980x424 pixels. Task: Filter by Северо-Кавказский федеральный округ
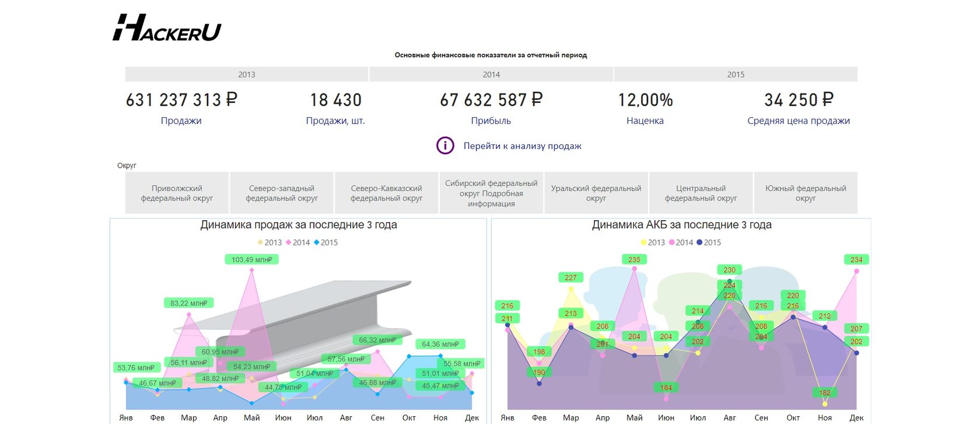pyautogui.click(x=386, y=193)
